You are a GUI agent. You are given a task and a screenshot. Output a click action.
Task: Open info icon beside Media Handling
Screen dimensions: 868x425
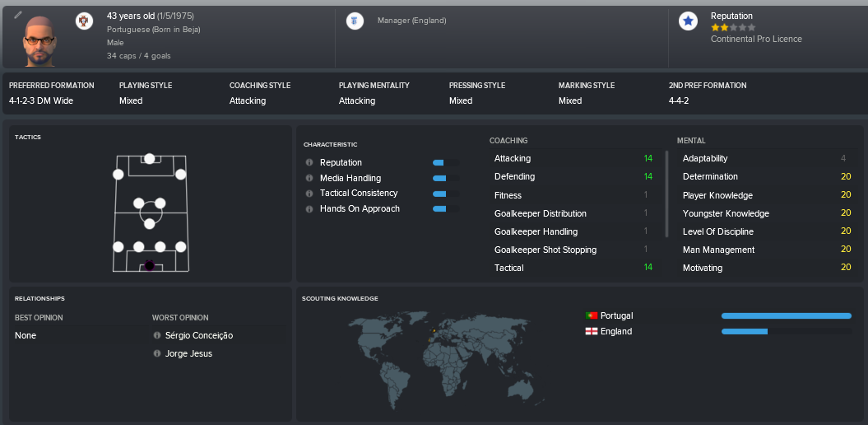pos(309,178)
